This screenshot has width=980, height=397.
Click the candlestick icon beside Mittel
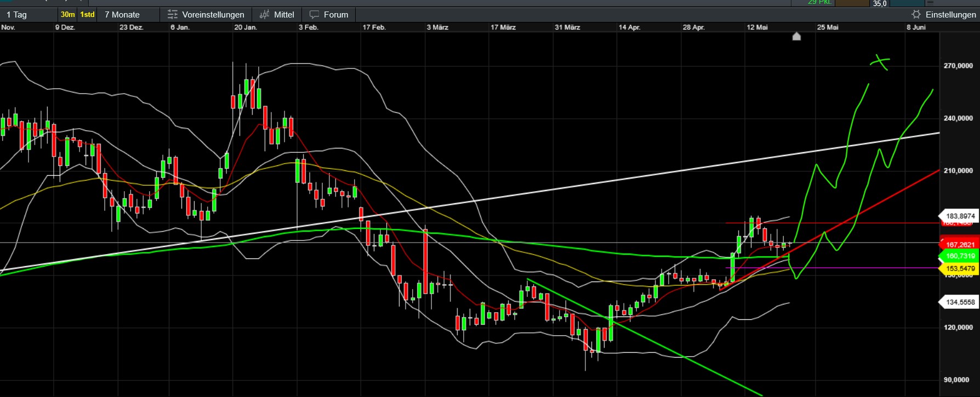pos(265,15)
